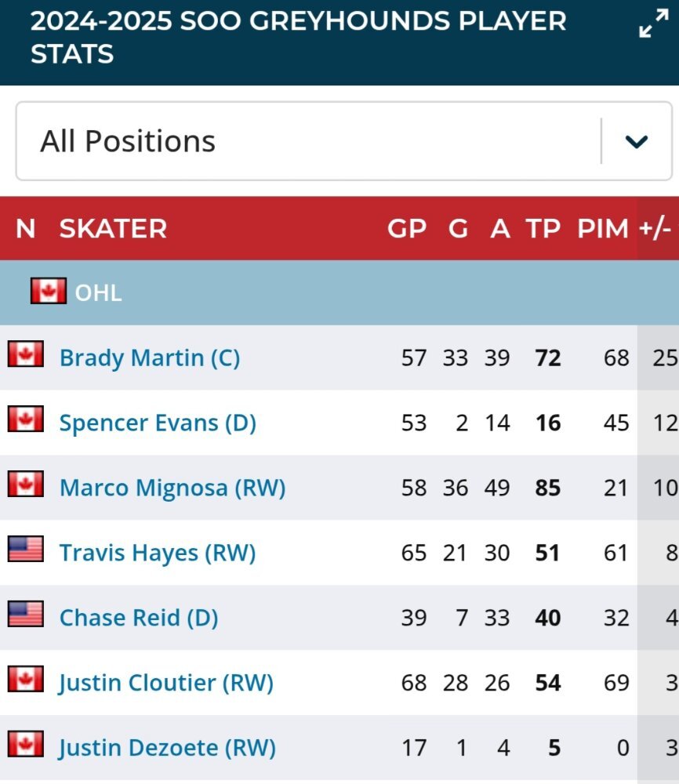679x784 pixels.
Task: Sort table by GP column header
Action: [x=407, y=228]
